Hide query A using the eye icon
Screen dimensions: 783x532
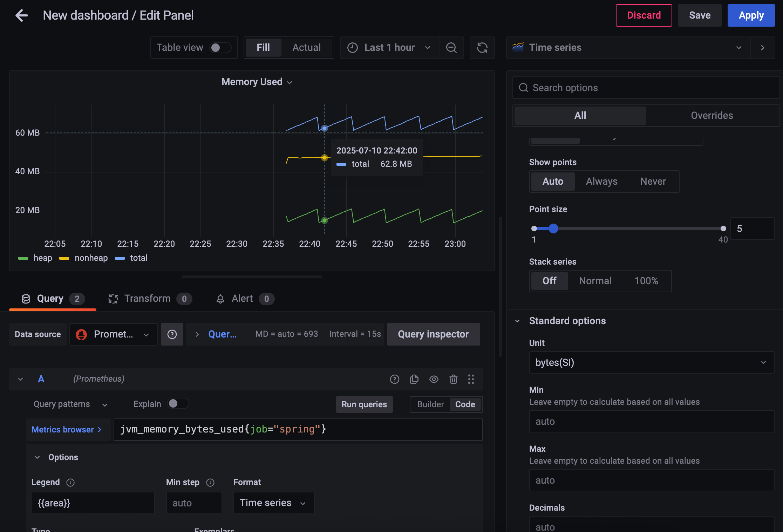click(434, 379)
